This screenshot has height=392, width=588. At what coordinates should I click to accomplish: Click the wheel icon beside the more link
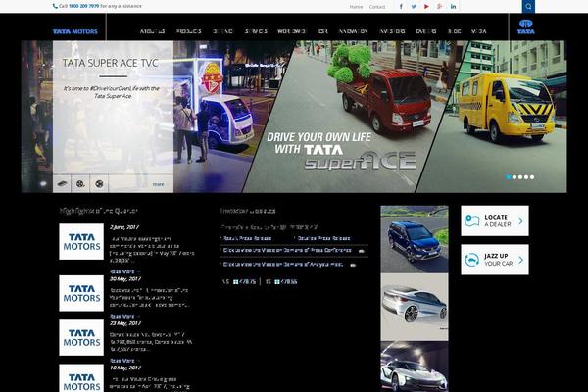(x=99, y=184)
